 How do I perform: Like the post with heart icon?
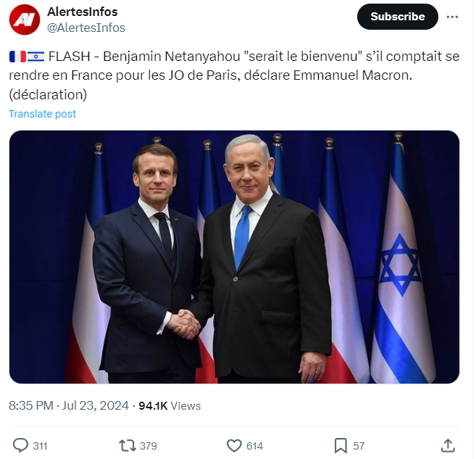234,445
